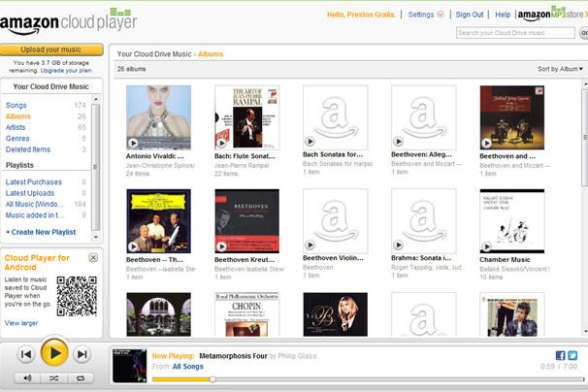The height and width of the screenshot is (392, 588).
Task: Select Artists in the sidebar
Action: (16, 127)
